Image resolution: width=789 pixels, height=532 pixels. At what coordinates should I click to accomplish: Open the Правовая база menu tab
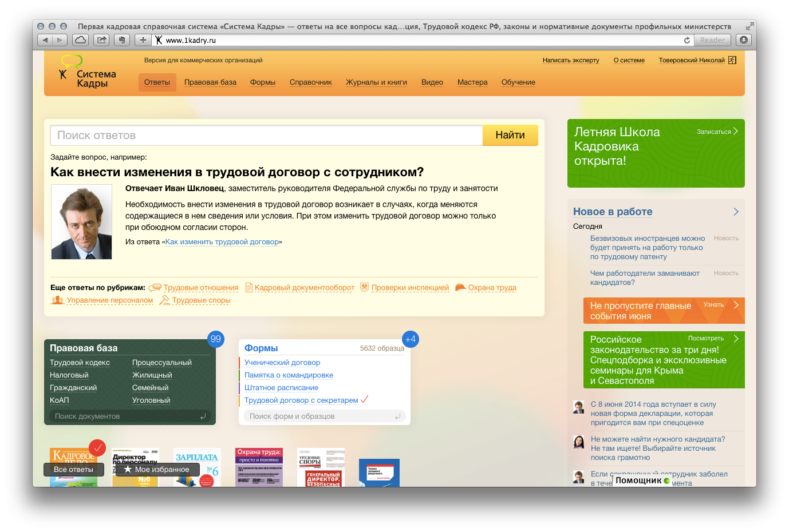coord(210,82)
